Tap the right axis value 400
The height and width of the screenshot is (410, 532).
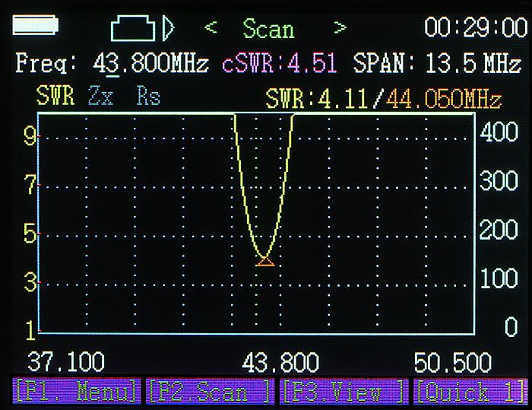499,132
